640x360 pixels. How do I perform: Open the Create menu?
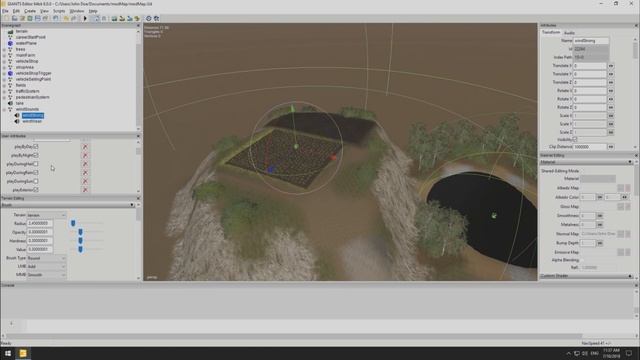click(x=30, y=11)
